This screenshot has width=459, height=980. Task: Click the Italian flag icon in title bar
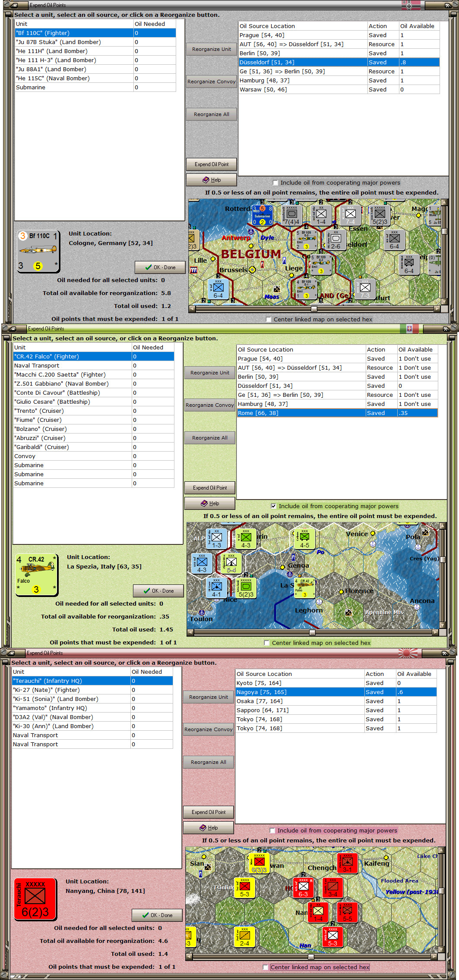409,329
